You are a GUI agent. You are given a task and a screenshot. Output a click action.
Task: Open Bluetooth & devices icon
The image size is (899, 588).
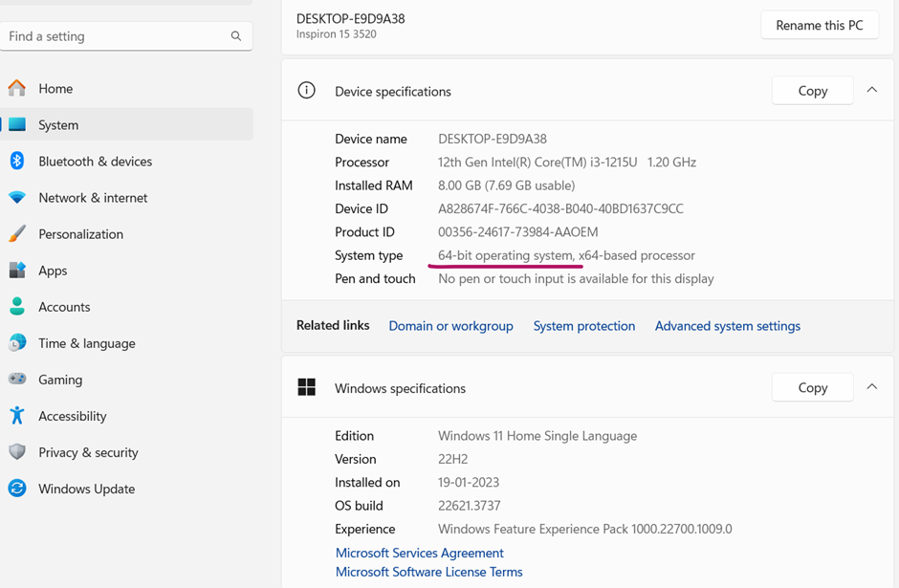click(17, 162)
